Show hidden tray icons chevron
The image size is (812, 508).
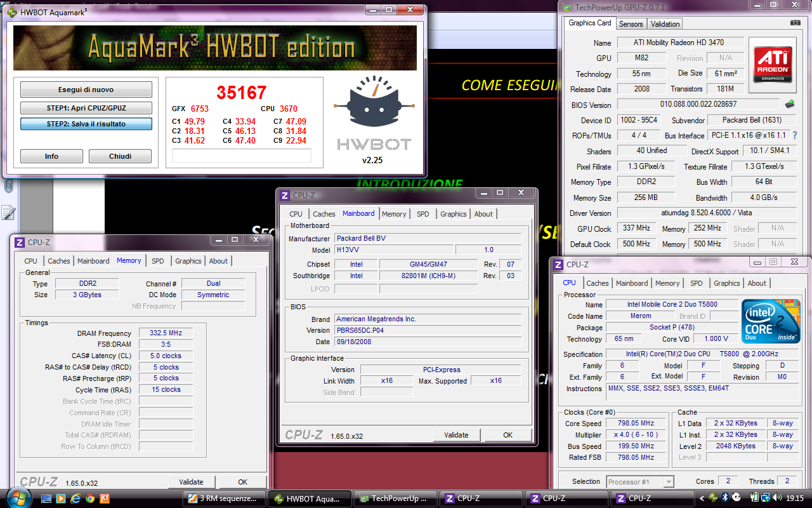[702, 498]
